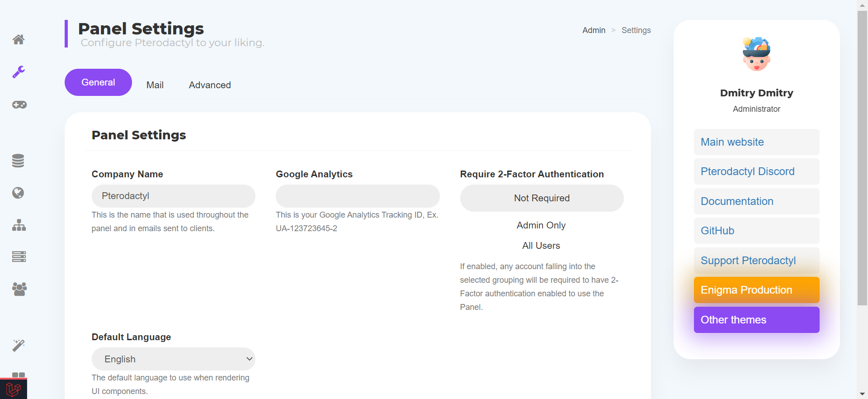The image size is (868, 399).
Task: Select Not Required for 2-Factor Authentication
Action: [542, 198]
